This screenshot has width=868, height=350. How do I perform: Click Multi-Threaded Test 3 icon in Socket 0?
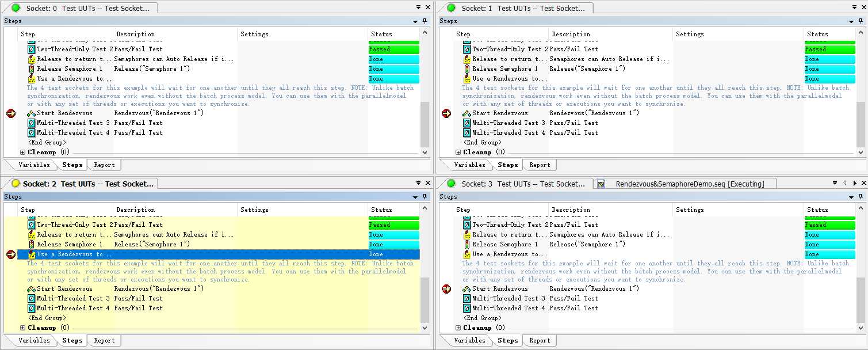[32, 123]
